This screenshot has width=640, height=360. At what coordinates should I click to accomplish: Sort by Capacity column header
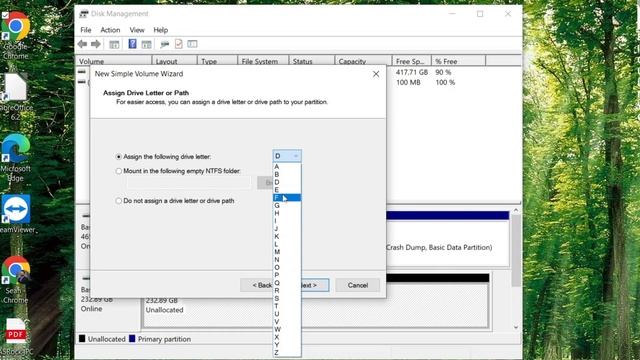[363, 61]
